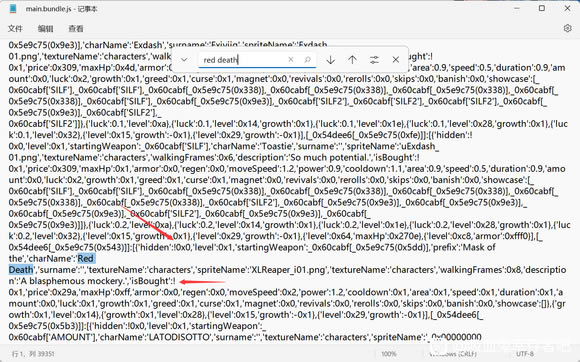This screenshot has width=580, height=362.
Task: Click the Notepad app icon in title bar
Action: 13,9
